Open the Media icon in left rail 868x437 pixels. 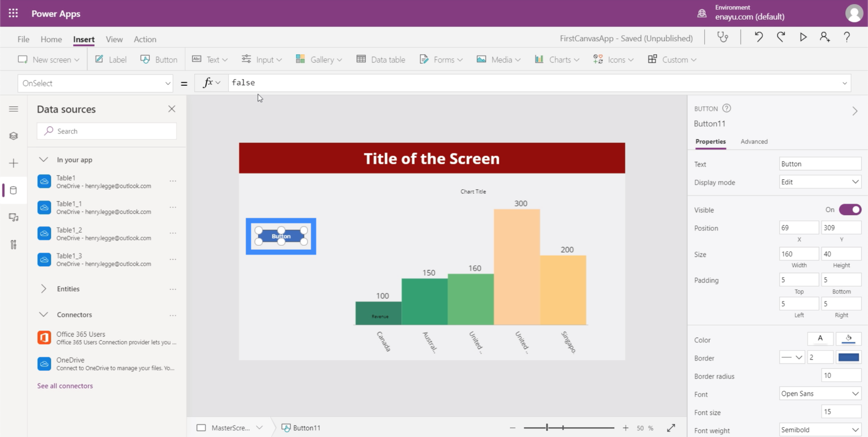[x=13, y=218]
